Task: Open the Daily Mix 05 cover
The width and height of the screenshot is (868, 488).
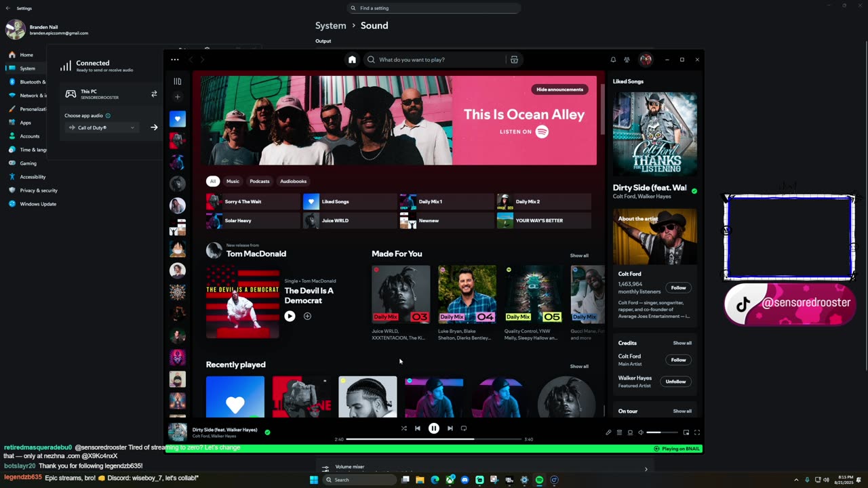Action: coord(534,293)
